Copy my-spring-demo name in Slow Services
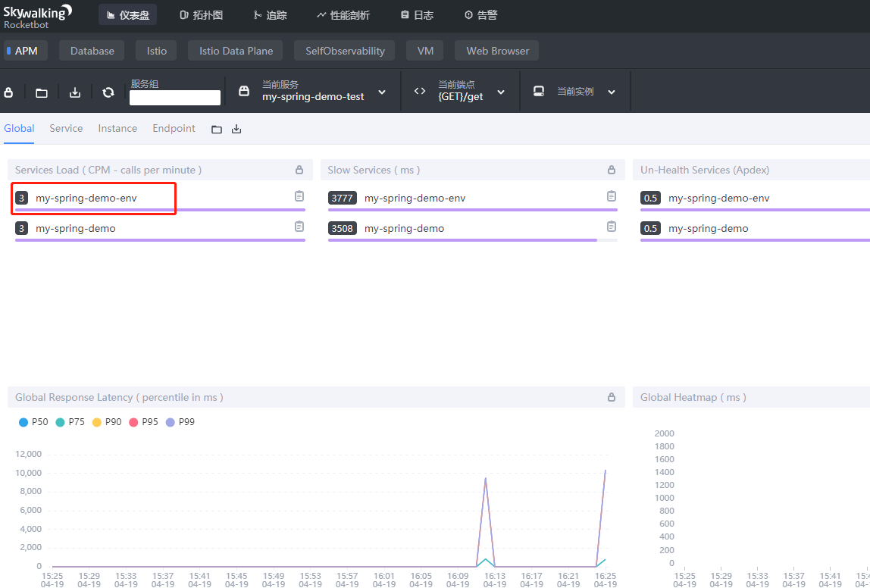 [x=612, y=227]
